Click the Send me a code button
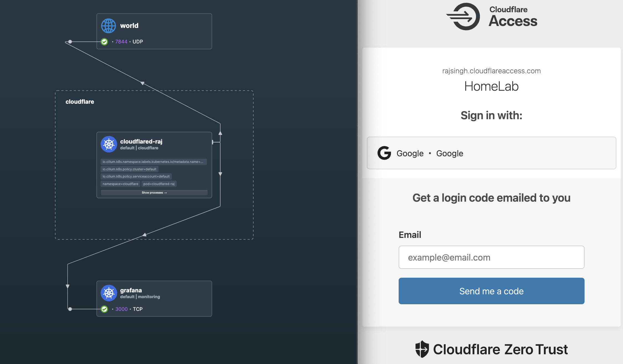The height and width of the screenshot is (364, 623). click(491, 291)
